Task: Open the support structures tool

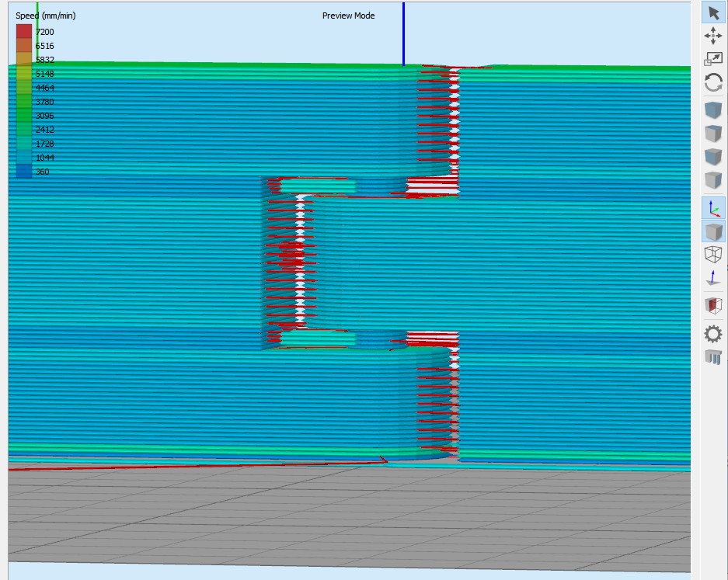Action: pyautogui.click(x=713, y=357)
